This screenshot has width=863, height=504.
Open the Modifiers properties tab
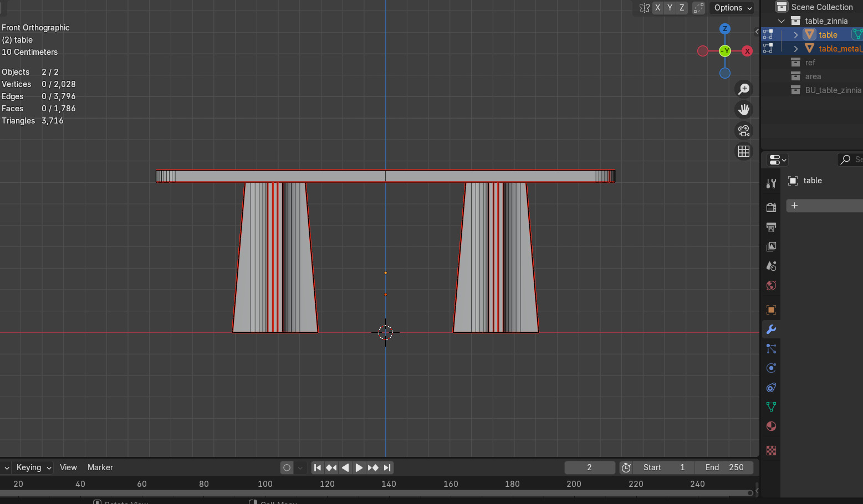[771, 329]
